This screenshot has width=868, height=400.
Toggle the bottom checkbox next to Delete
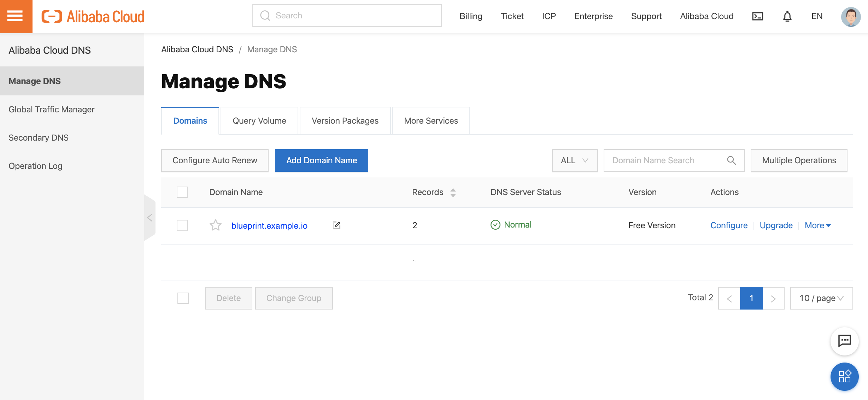(183, 298)
